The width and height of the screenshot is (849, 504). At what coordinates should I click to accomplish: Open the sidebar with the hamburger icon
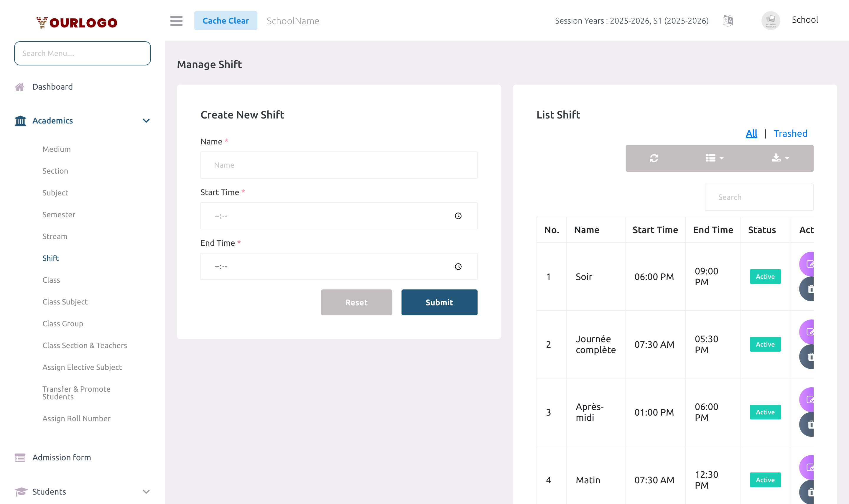(x=176, y=21)
